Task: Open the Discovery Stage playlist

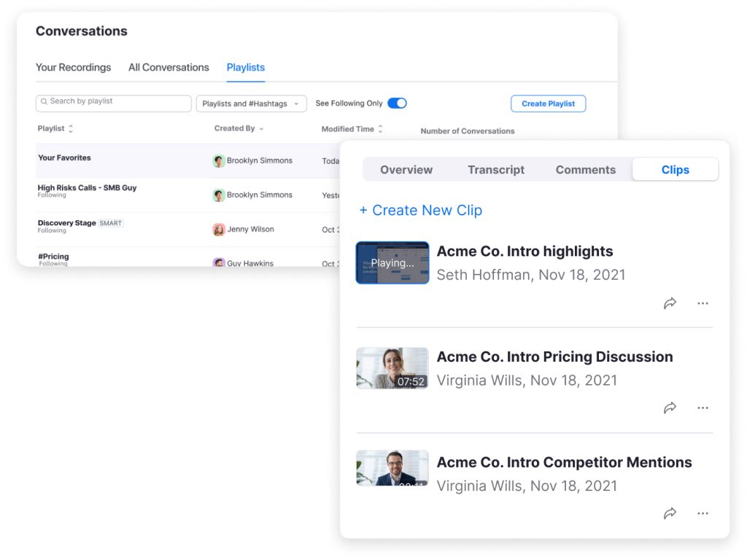Action: click(66, 223)
